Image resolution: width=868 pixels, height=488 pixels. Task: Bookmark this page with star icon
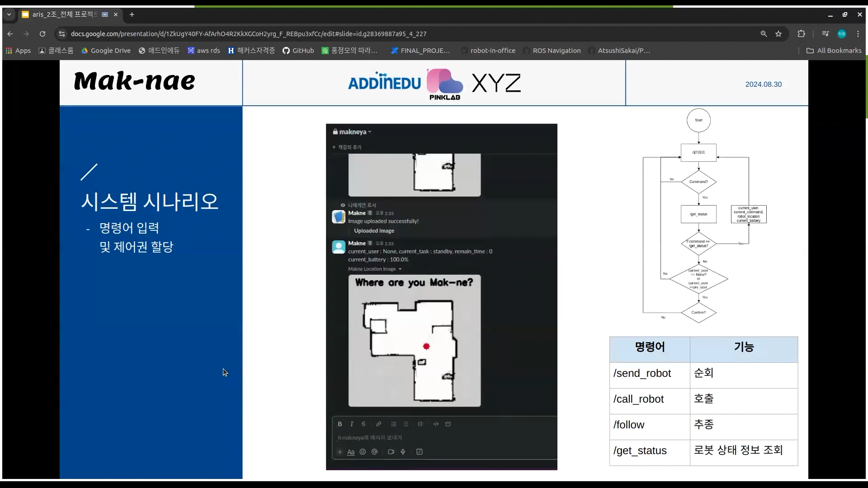[x=778, y=34]
